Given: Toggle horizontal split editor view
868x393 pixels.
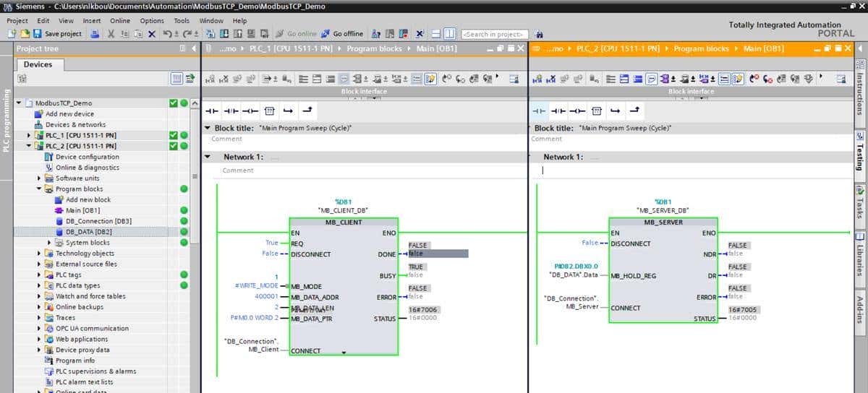Looking at the screenshot, I should [437, 34].
